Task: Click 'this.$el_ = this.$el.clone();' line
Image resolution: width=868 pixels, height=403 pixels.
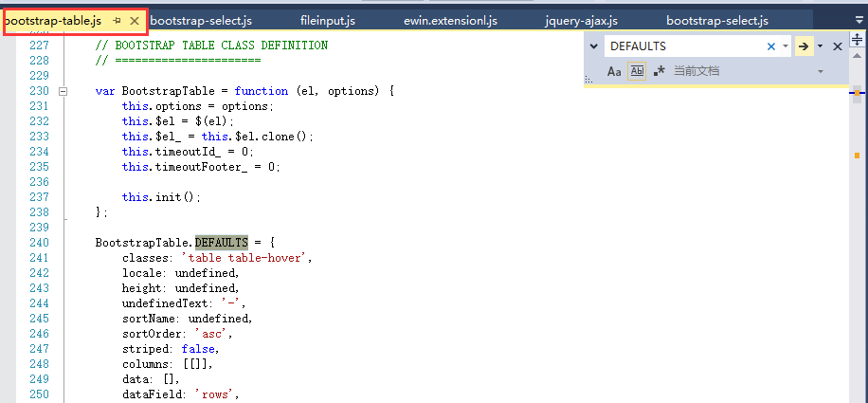Action: tap(218, 137)
